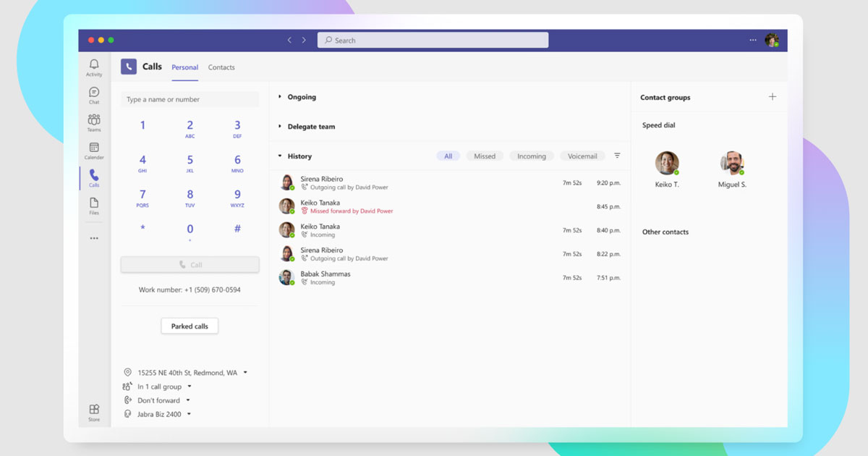Image resolution: width=868 pixels, height=456 pixels.
Task: Dial digit 4 GHI on keypad
Action: tap(142, 164)
